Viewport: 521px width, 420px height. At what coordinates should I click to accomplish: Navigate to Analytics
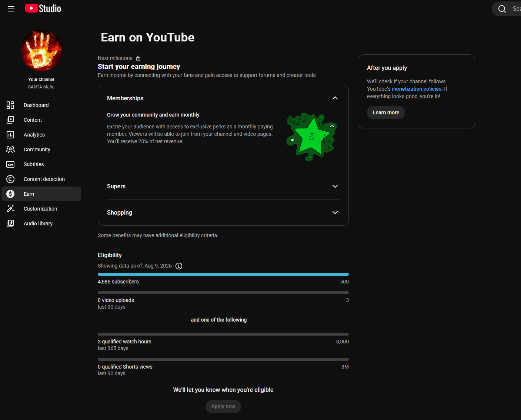(x=41, y=135)
